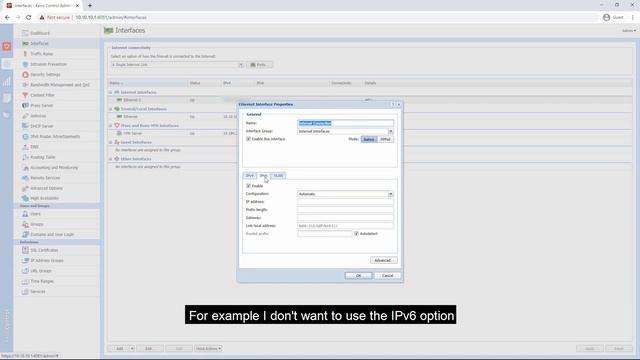Image resolution: width=640 pixels, height=360 pixels.
Task: Click the Advanced button
Action: coord(383,260)
